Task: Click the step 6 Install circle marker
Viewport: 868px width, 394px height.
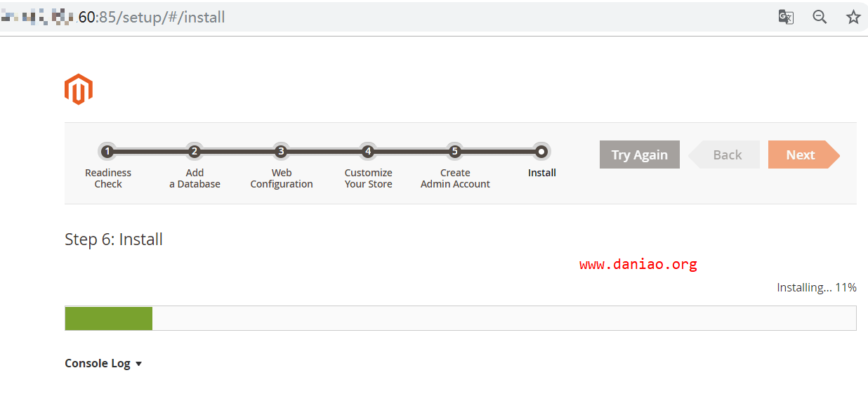Action: (541, 151)
